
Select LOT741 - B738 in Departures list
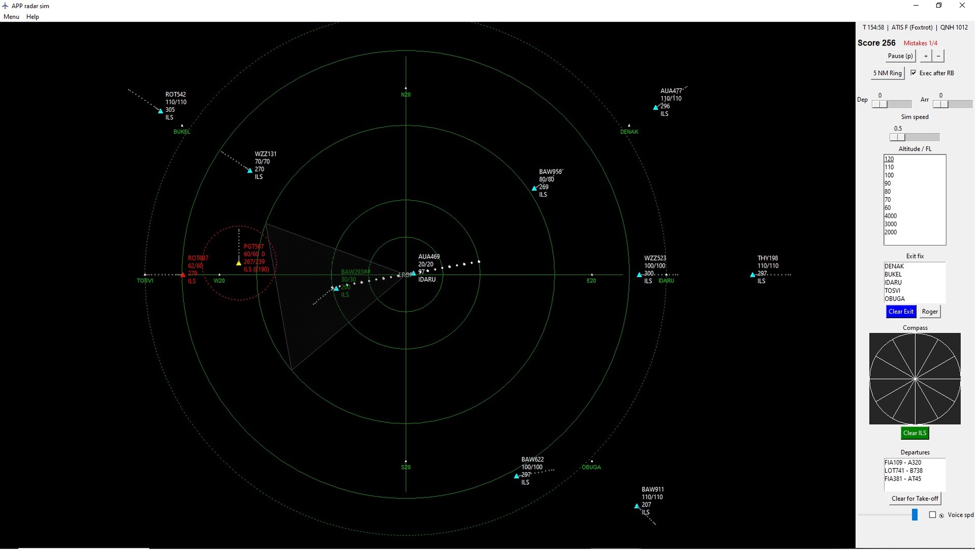coord(903,471)
